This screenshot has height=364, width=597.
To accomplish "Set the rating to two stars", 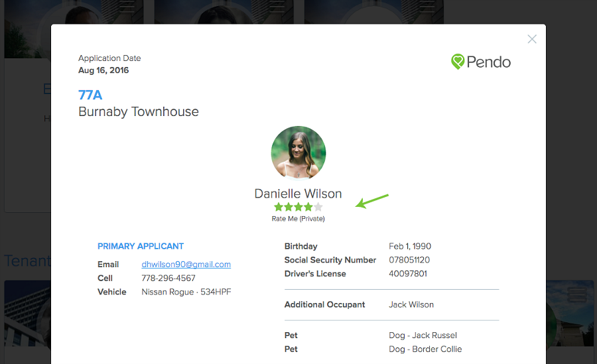I will coord(289,207).
